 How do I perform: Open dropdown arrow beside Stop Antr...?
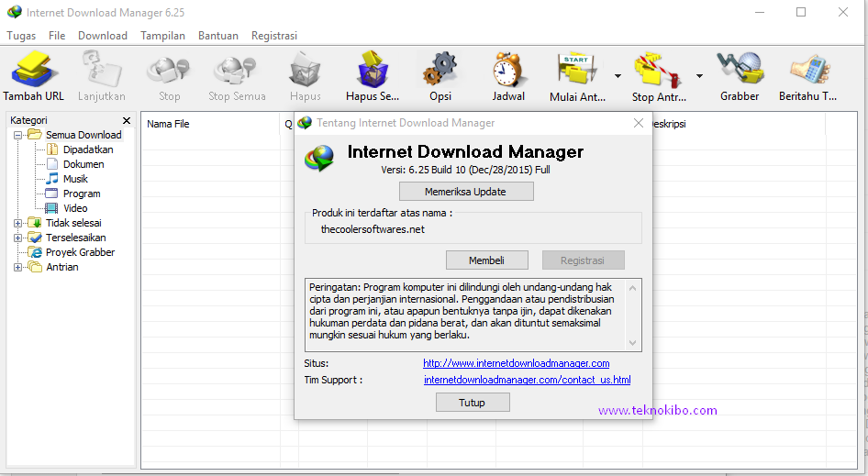point(700,76)
